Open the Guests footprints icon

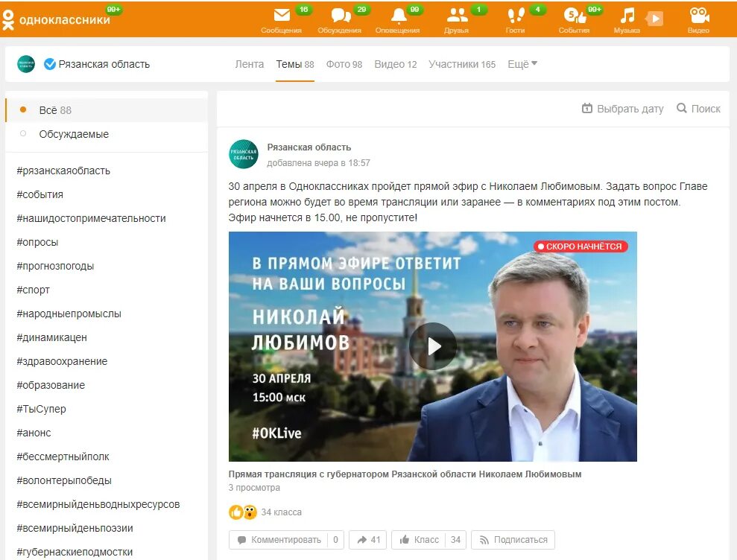(516, 16)
